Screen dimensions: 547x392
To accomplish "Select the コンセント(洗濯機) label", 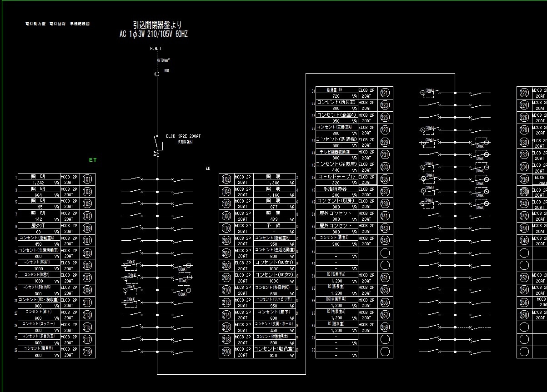I will (x=336, y=139).
